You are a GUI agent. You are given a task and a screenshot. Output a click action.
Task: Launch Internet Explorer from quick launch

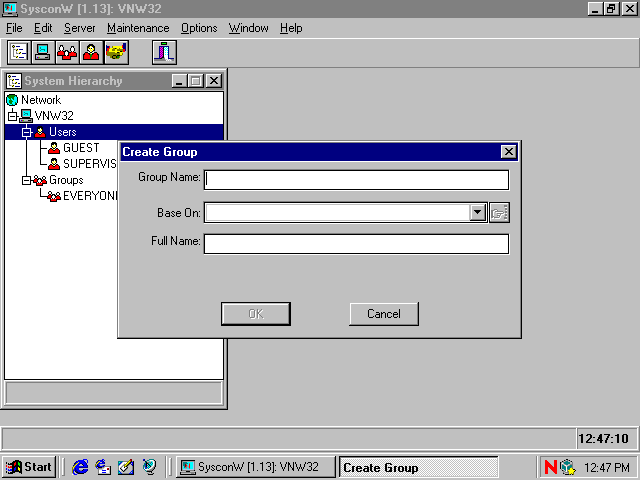(80, 467)
